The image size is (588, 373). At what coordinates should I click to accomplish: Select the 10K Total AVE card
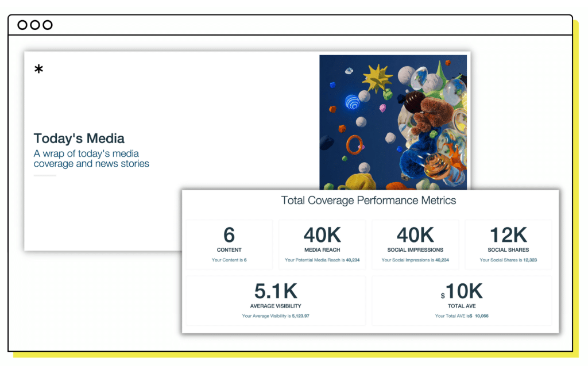click(x=462, y=300)
